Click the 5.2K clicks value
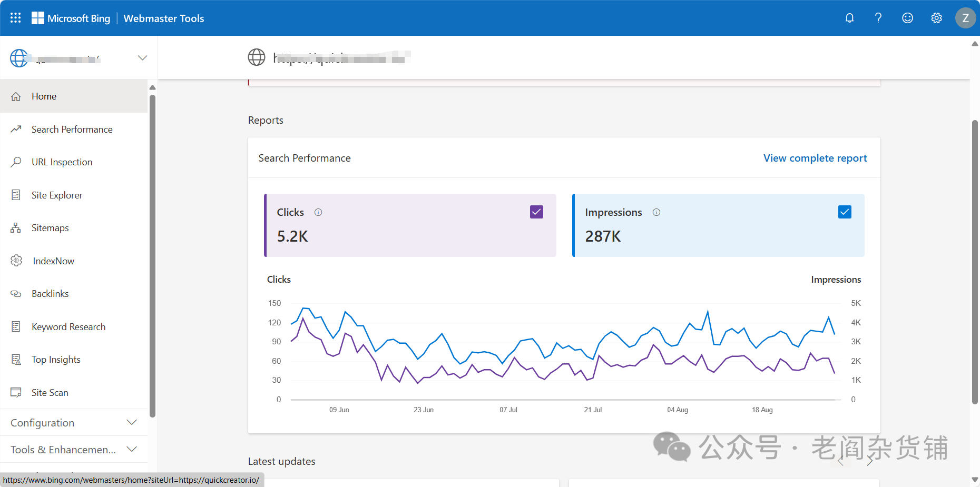The width and height of the screenshot is (980, 487). pos(292,236)
